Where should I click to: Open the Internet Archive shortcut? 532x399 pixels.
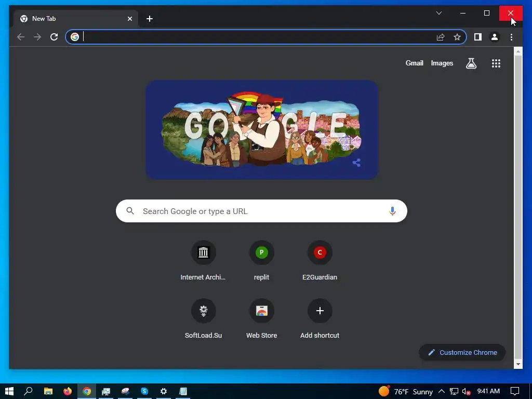[x=203, y=261]
